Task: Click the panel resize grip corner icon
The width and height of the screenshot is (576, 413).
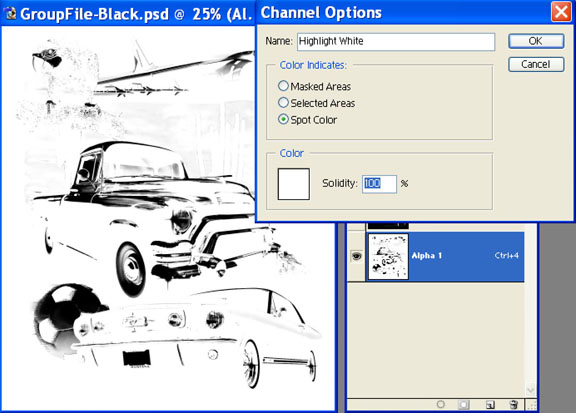Action: pyautogui.click(x=532, y=405)
